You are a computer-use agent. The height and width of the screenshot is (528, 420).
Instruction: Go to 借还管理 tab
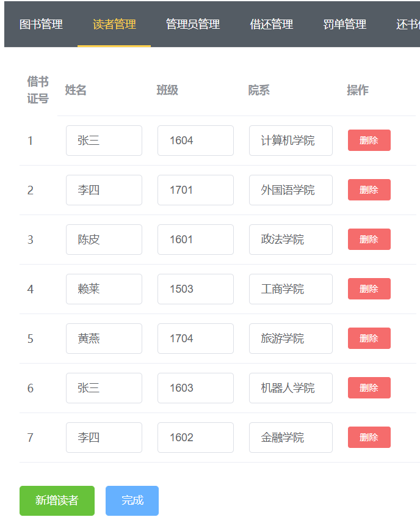click(271, 24)
